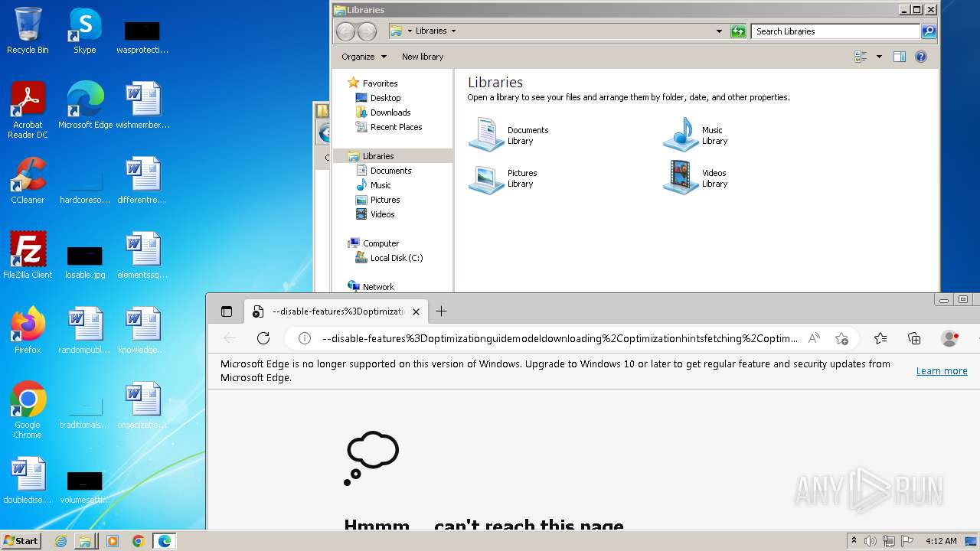The width and height of the screenshot is (980, 551).
Task: Close the disable-features Edge tab
Action: click(416, 311)
